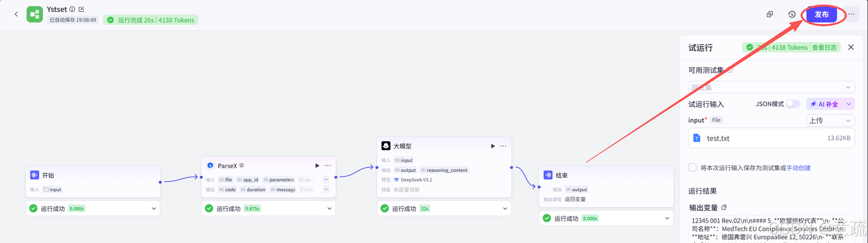Check 将本次运行输入保存为测试集 checkbox
The height and width of the screenshot is (243, 868).
(693, 168)
